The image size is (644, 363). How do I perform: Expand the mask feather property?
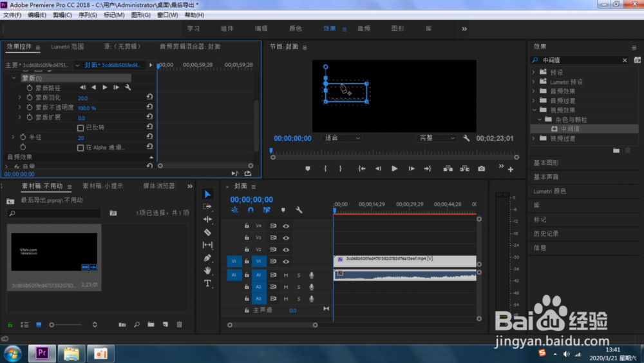coord(19,97)
